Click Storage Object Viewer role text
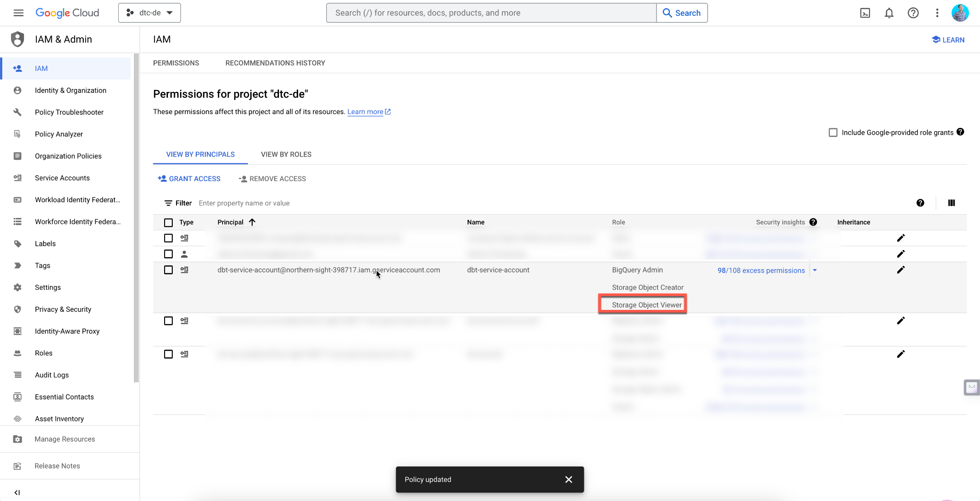 pos(646,305)
